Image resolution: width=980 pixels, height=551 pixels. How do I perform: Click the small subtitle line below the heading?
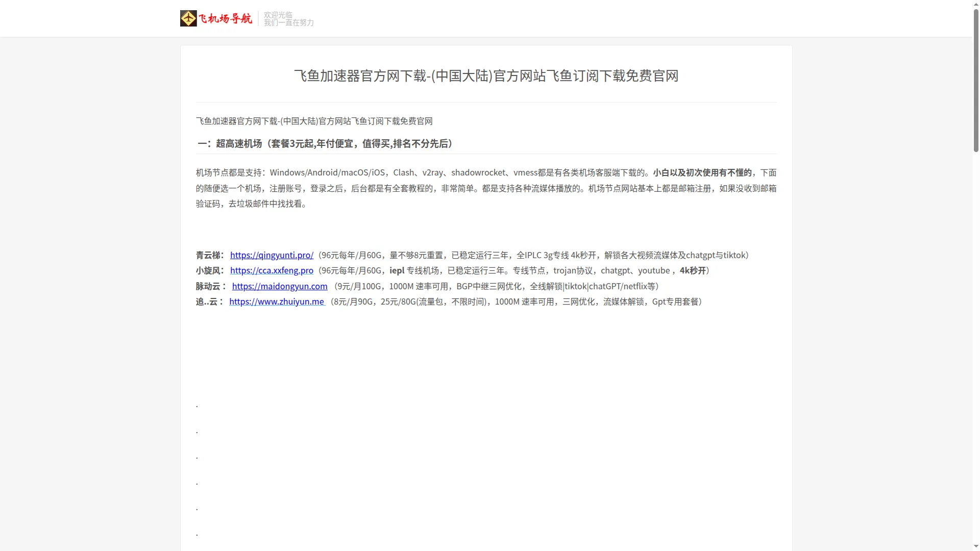click(x=314, y=121)
